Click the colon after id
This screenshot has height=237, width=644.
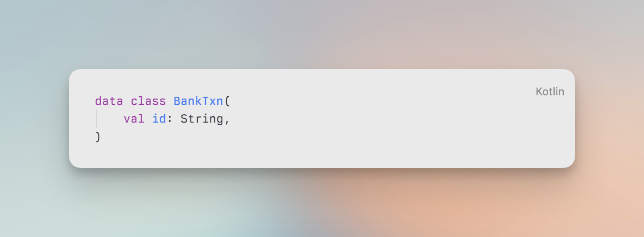[x=170, y=119]
